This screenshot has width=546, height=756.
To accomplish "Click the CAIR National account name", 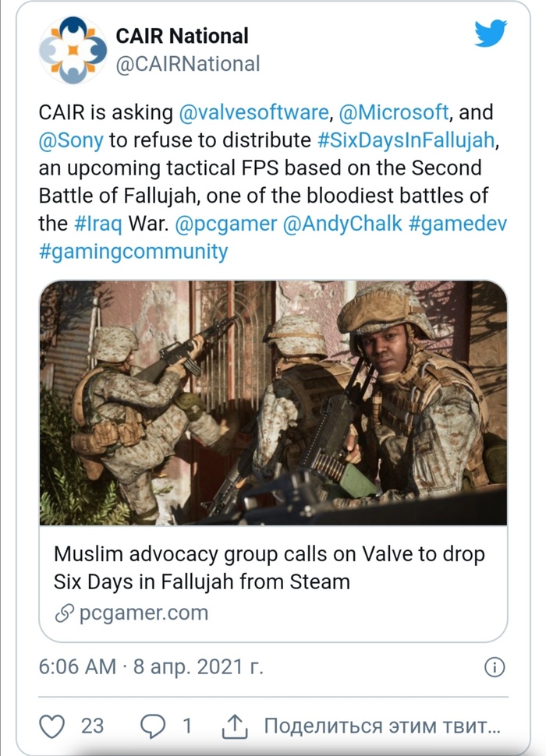I will tap(183, 36).
